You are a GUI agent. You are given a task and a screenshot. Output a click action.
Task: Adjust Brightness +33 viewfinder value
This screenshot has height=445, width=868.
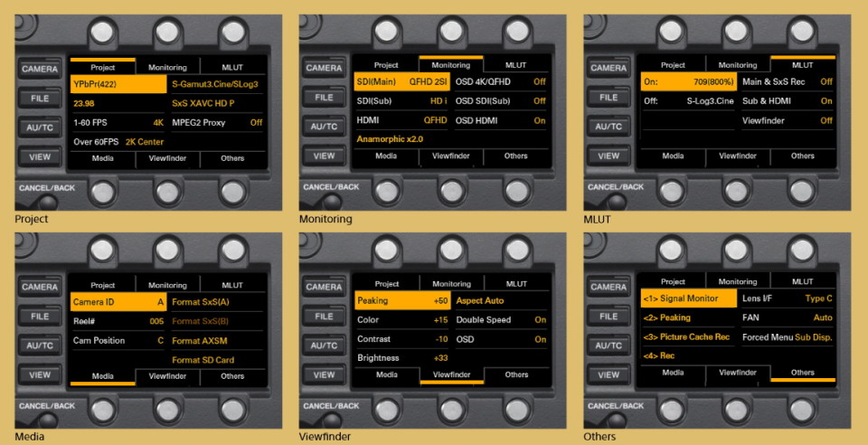(402, 357)
